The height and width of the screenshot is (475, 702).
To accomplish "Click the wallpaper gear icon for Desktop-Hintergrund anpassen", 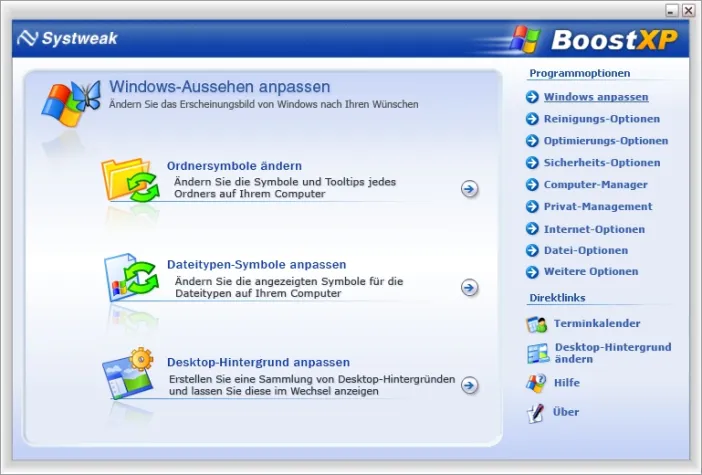I will point(128,373).
